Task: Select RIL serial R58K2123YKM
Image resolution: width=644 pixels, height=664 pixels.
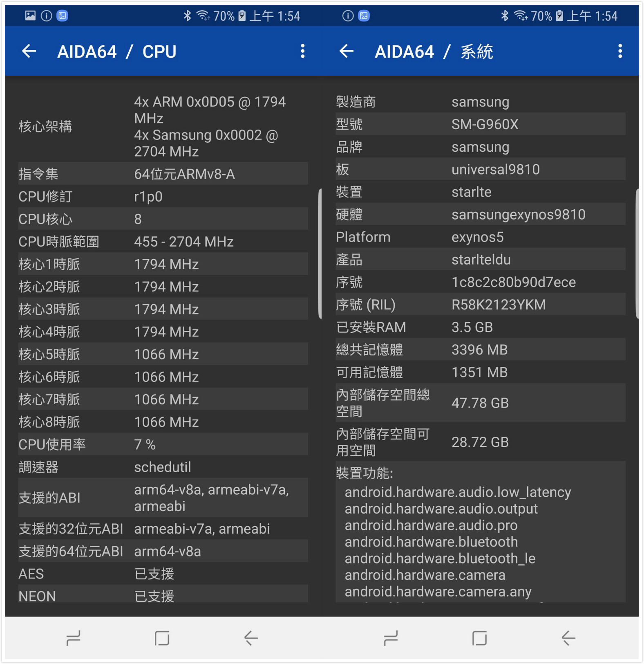Action: [x=499, y=305]
